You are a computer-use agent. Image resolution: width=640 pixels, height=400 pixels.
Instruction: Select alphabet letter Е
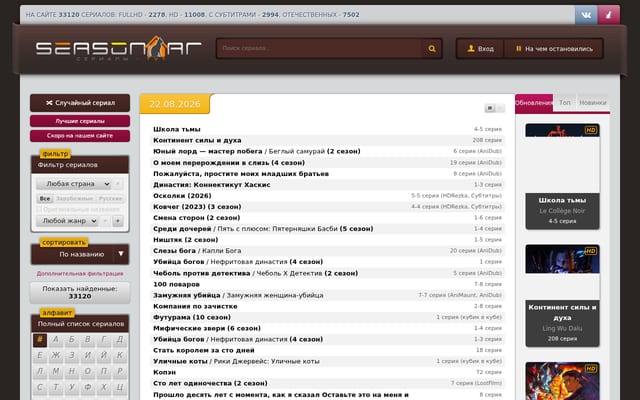[40, 356]
